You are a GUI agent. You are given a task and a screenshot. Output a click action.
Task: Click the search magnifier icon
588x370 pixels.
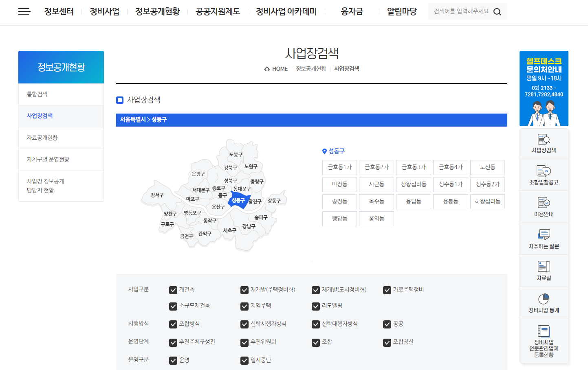(x=497, y=11)
